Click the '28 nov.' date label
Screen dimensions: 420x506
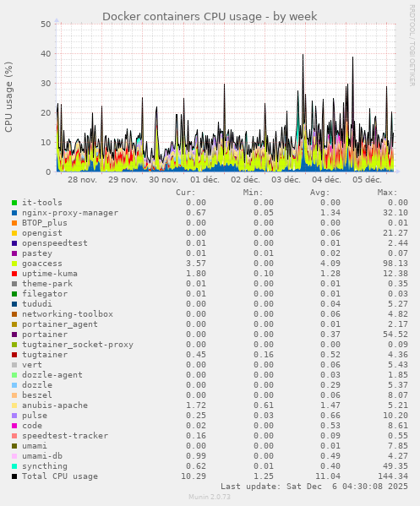82,180
